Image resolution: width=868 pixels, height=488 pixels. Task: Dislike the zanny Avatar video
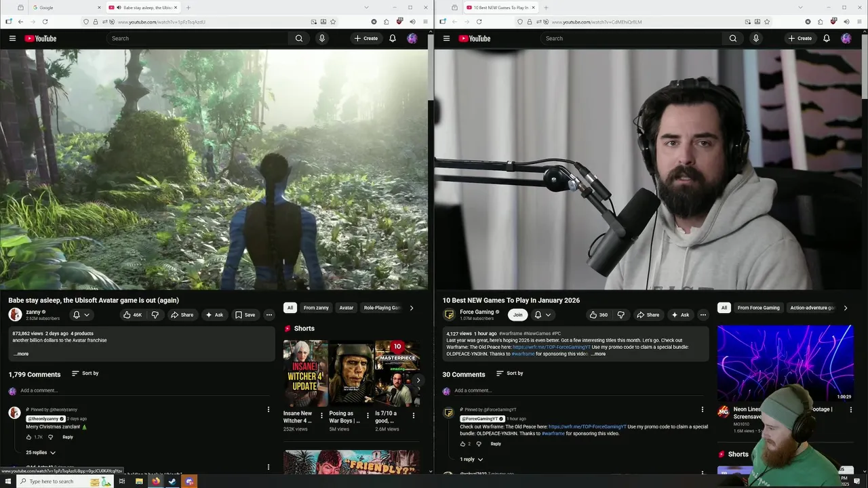tap(155, 314)
